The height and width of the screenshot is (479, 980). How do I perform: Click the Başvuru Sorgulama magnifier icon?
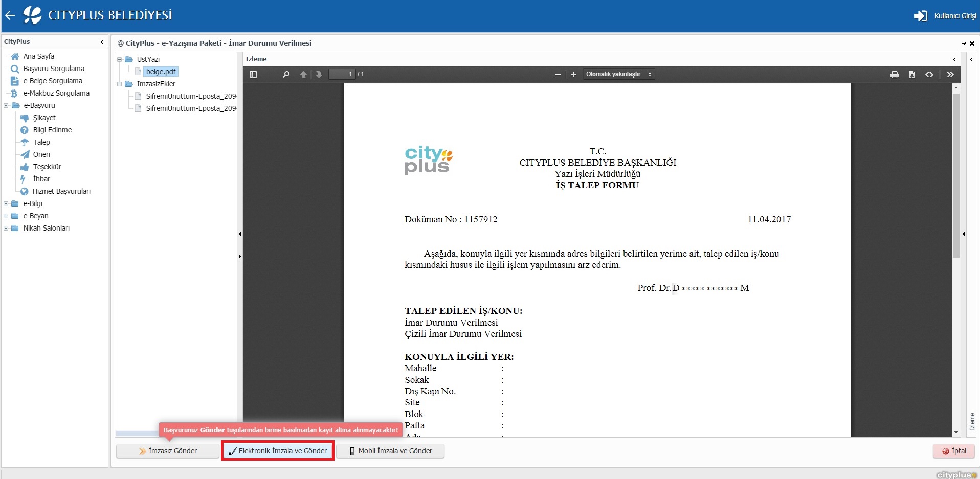pyautogui.click(x=15, y=69)
